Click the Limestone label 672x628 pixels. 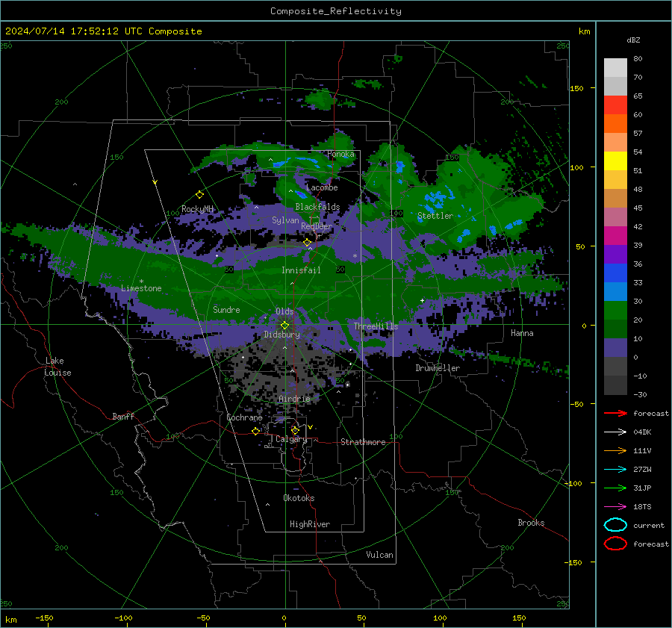141,288
